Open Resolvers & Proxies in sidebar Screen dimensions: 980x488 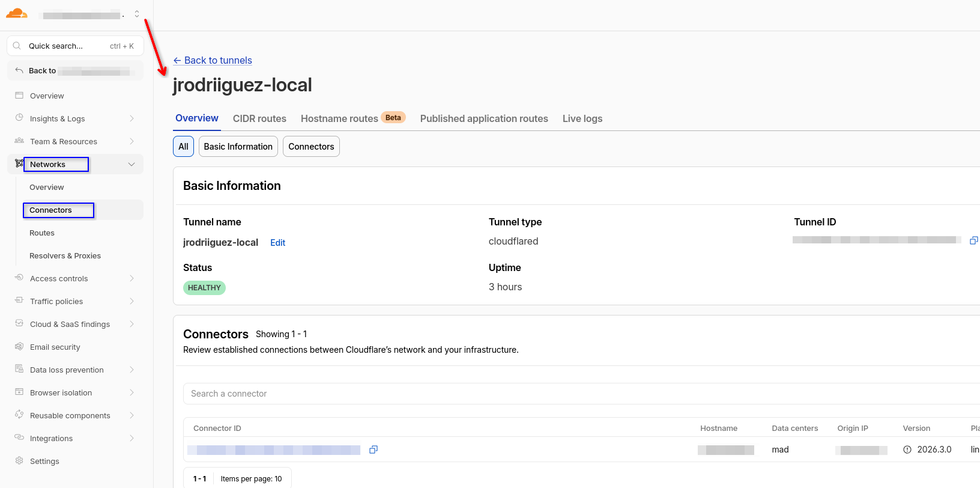click(x=65, y=255)
